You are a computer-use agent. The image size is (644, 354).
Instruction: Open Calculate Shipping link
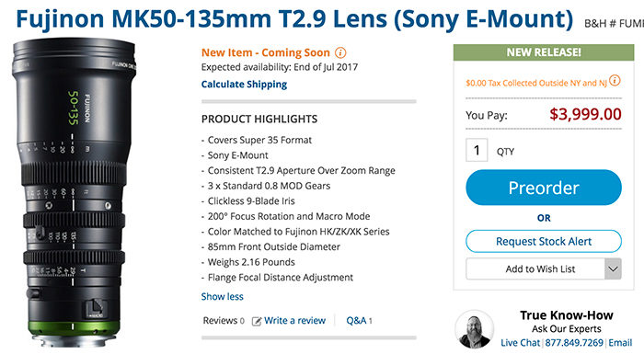point(244,85)
